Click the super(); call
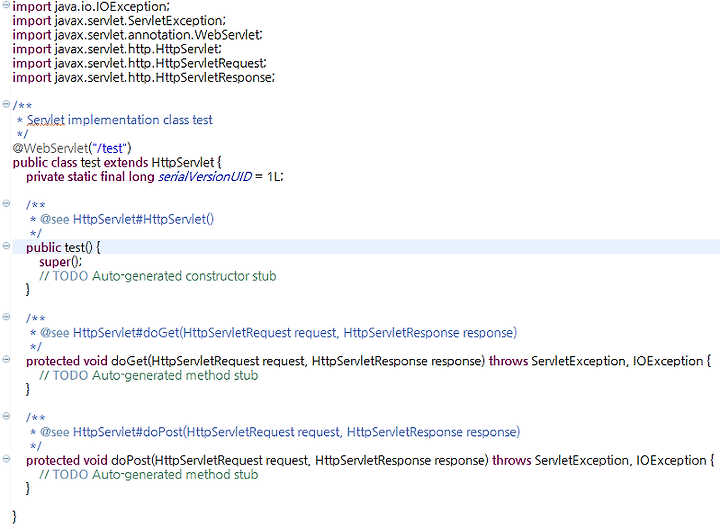720x529 pixels. (x=60, y=262)
